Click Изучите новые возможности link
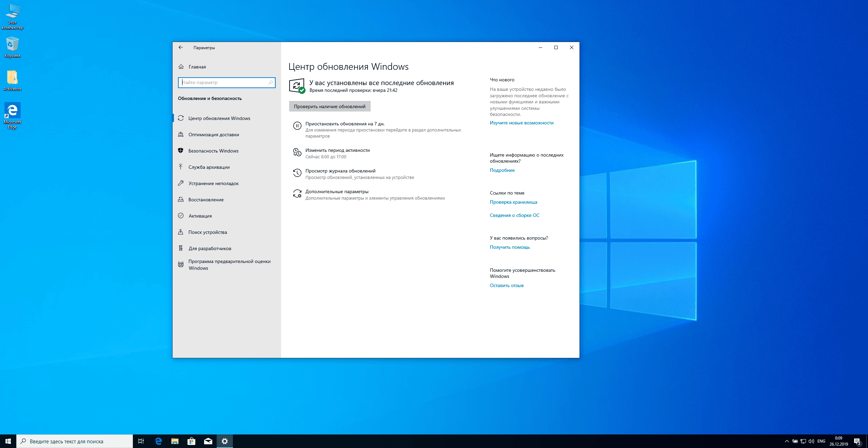The height and width of the screenshot is (448, 868). pyautogui.click(x=521, y=123)
